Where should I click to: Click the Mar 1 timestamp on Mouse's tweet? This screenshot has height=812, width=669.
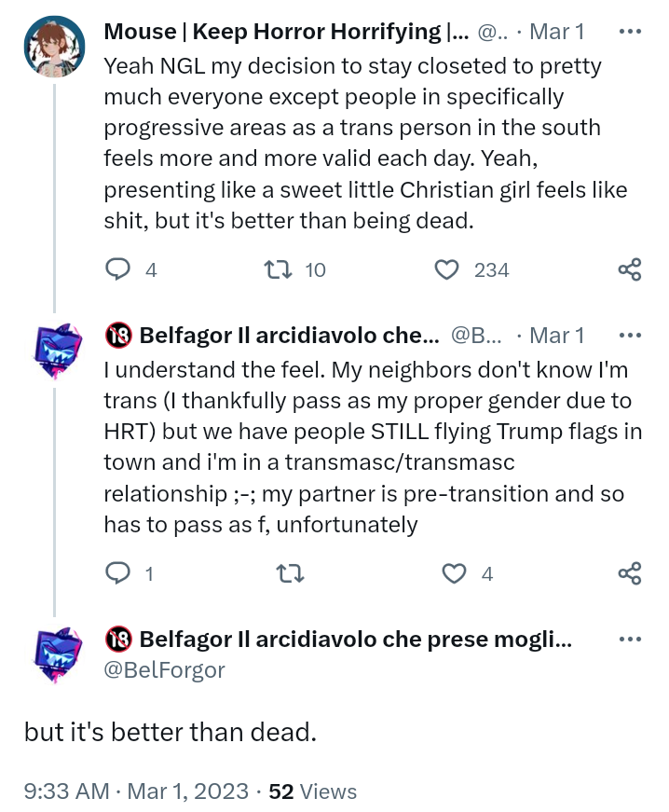556,32
